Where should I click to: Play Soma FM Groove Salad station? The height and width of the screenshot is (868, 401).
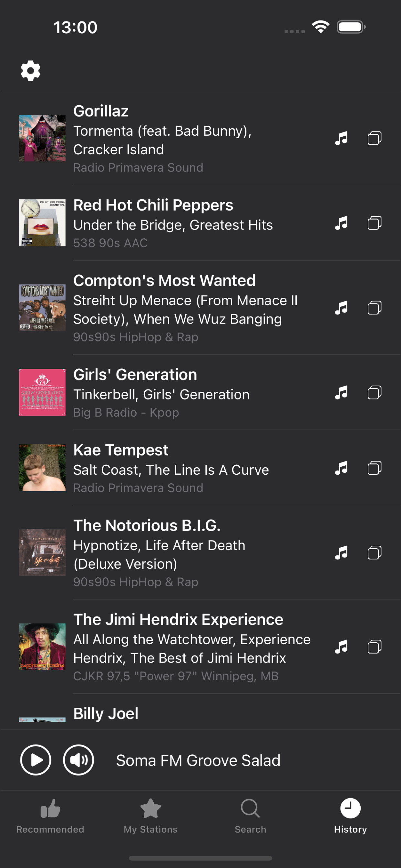tap(36, 760)
